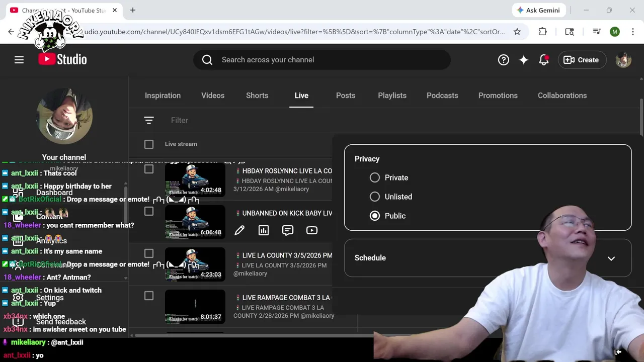Switch to the Posts tab
This screenshot has width=644, height=362.
(346, 96)
